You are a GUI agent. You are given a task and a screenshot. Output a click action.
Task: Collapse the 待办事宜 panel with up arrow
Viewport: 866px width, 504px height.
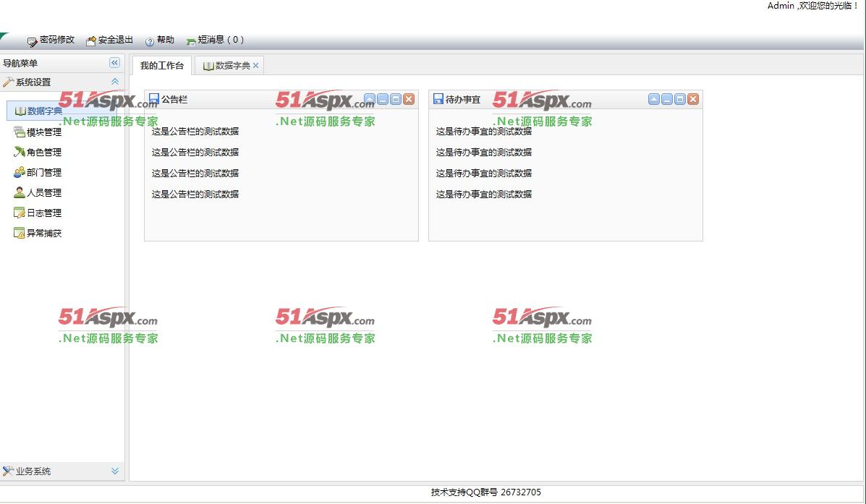(654, 99)
